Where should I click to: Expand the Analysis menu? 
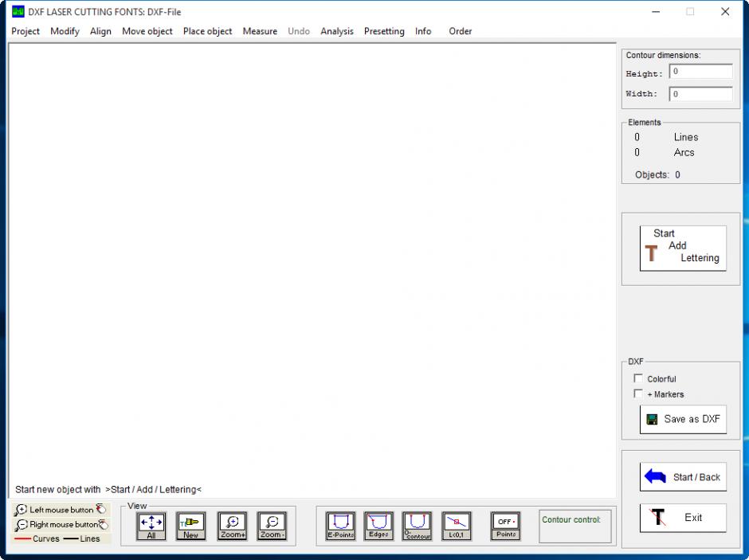click(x=336, y=31)
